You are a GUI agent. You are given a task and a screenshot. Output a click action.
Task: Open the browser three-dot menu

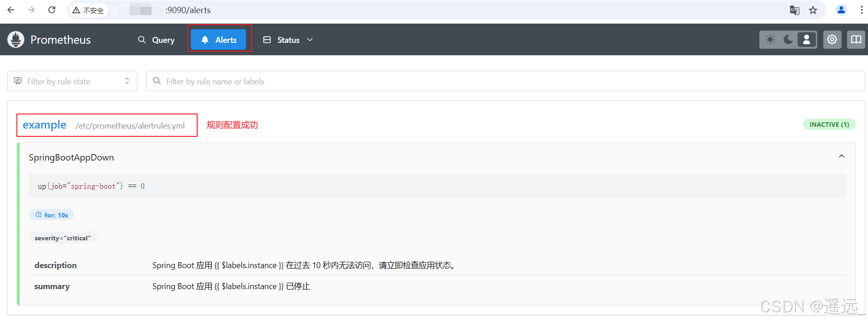coord(861,10)
